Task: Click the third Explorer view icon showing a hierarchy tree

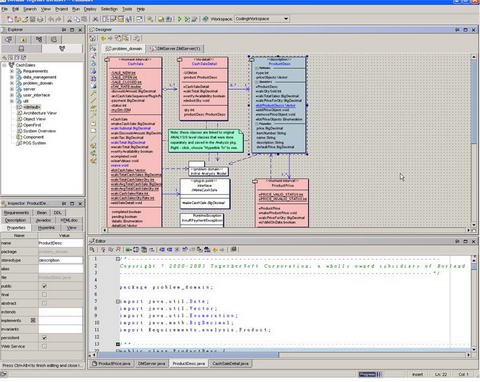Action: [x=39, y=39]
